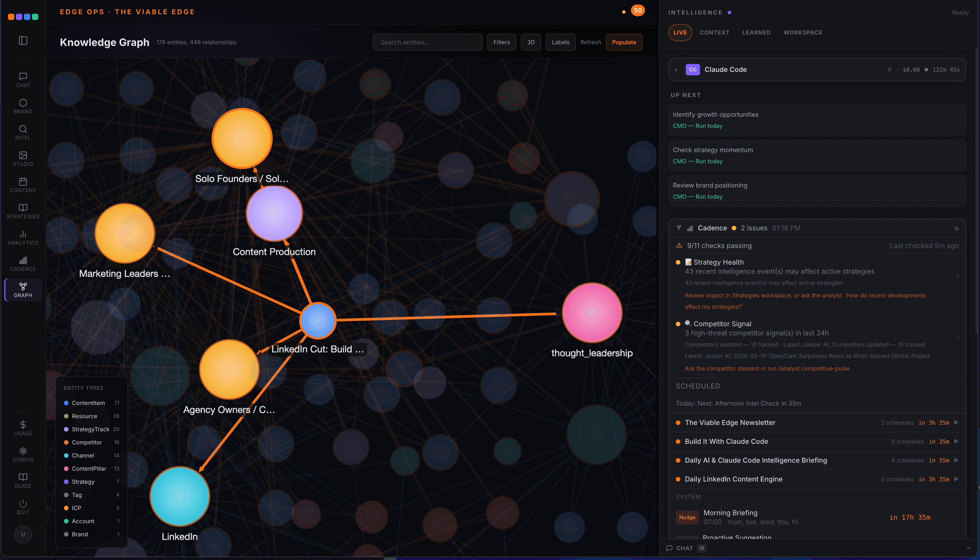This screenshot has height=560, width=980.
Task: Toggle node Labels on the graph
Action: pos(560,42)
